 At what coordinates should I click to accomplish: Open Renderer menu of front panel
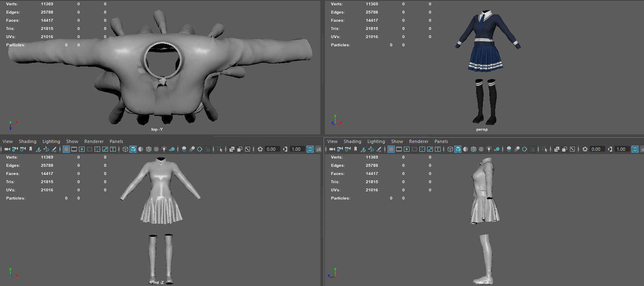[x=94, y=141]
